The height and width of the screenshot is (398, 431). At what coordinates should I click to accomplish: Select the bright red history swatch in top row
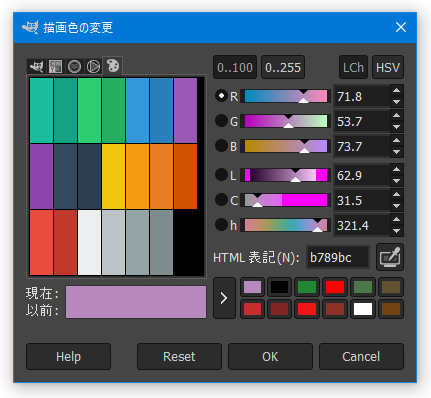point(335,287)
